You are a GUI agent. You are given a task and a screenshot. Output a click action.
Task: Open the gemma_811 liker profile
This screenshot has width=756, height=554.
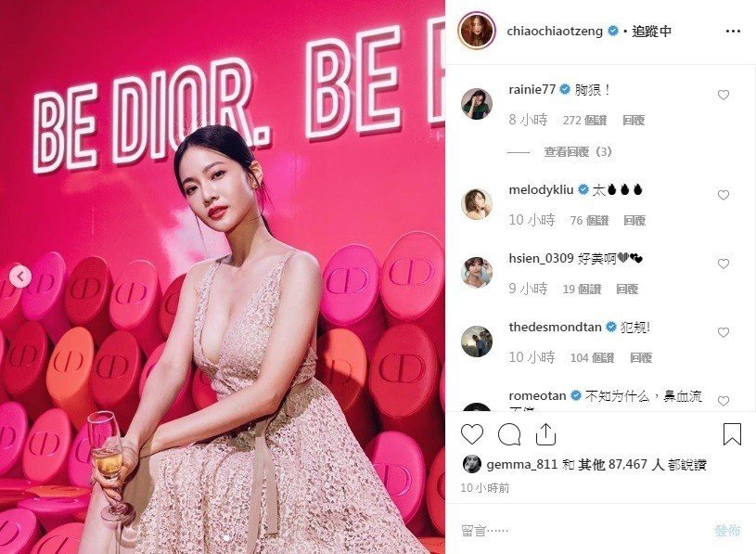(x=521, y=465)
